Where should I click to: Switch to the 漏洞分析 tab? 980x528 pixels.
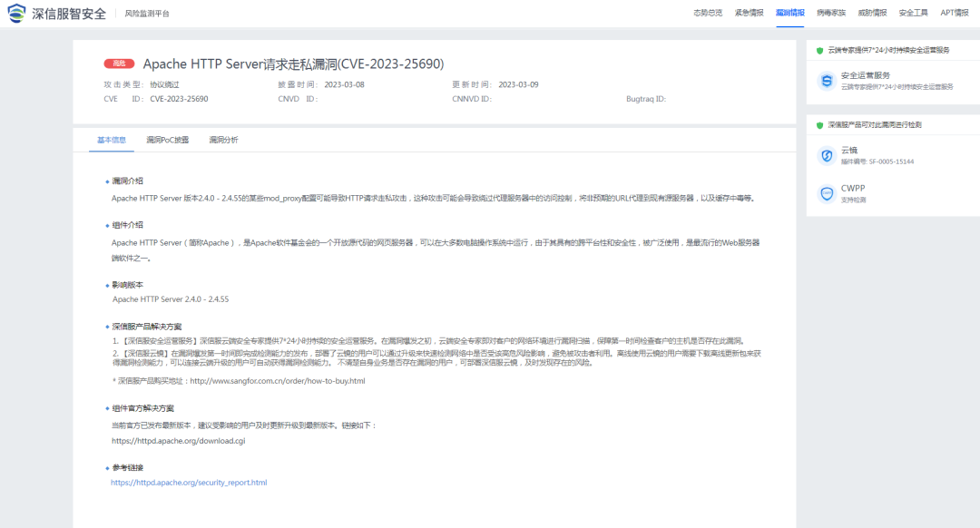(x=223, y=140)
